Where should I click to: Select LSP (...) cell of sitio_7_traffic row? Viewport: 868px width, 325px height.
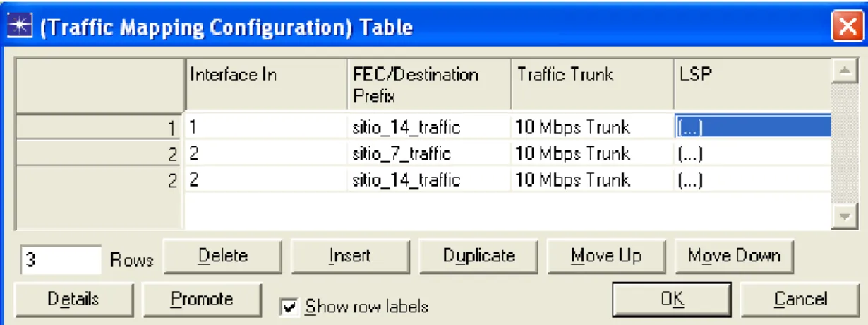click(x=752, y=153)
